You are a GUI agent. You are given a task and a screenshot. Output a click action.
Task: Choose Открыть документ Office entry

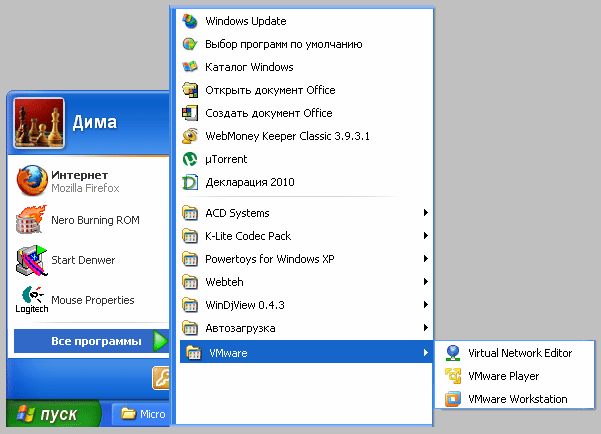point(306,90)
